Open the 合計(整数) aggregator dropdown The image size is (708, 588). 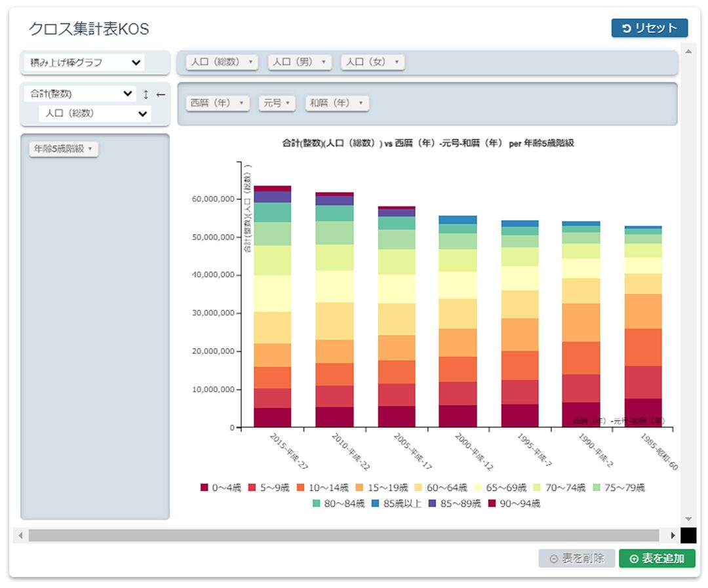coord(79,94)
